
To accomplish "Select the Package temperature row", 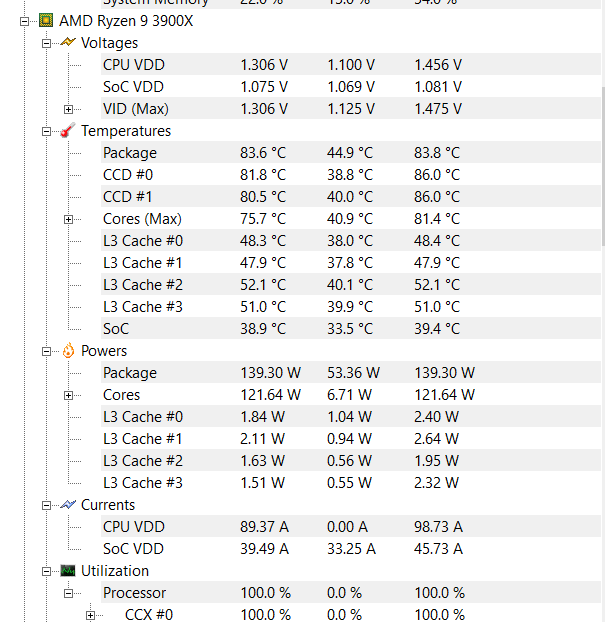I will [x=351, y=152].
